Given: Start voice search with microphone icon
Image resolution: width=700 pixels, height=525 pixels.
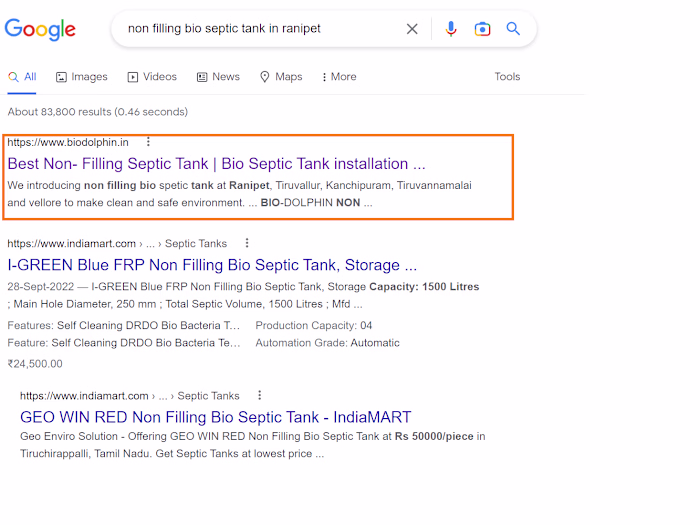Looking at the screenshot, I should pos(451,29).
